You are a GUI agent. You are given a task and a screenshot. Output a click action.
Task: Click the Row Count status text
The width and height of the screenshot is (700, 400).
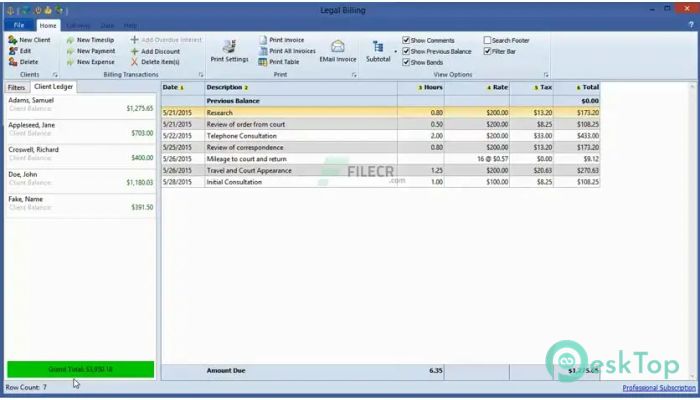(26, 388)
